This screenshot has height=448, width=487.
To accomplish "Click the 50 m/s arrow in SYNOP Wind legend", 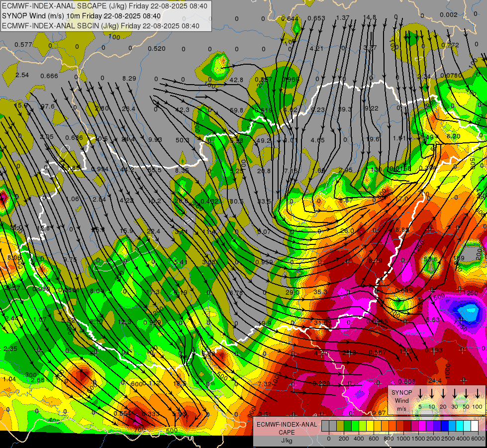I will pyautogui.click(x=466, y=394).
